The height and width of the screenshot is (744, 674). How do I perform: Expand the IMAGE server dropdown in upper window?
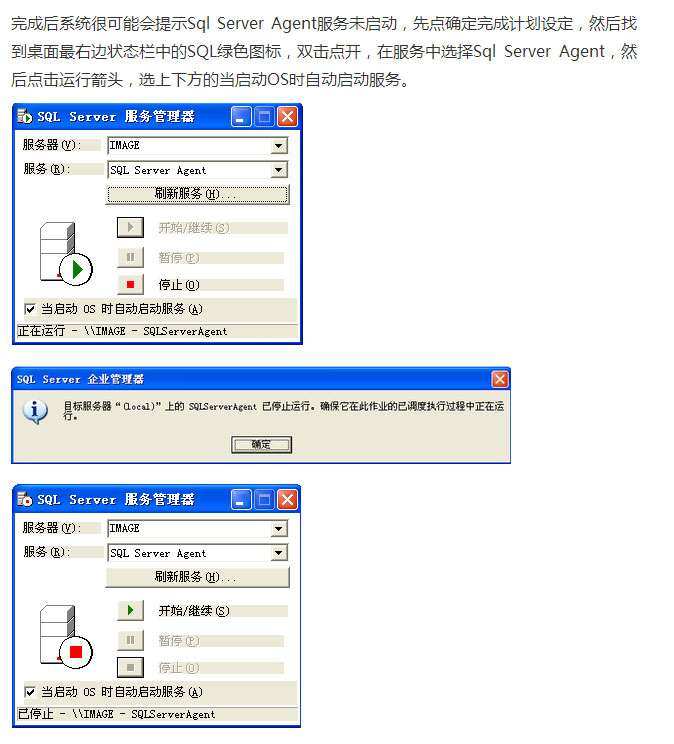(279, 145)
